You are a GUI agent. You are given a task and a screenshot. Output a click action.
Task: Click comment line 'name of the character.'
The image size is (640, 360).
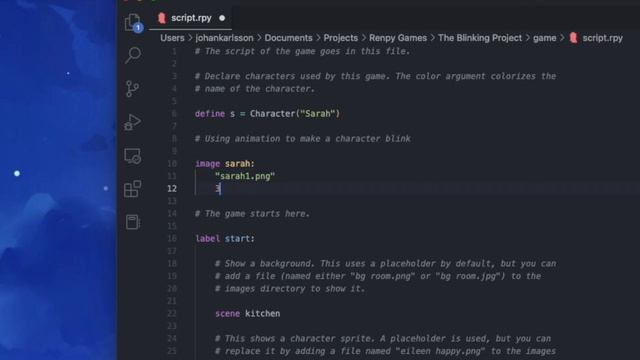(x=255, y=89)
